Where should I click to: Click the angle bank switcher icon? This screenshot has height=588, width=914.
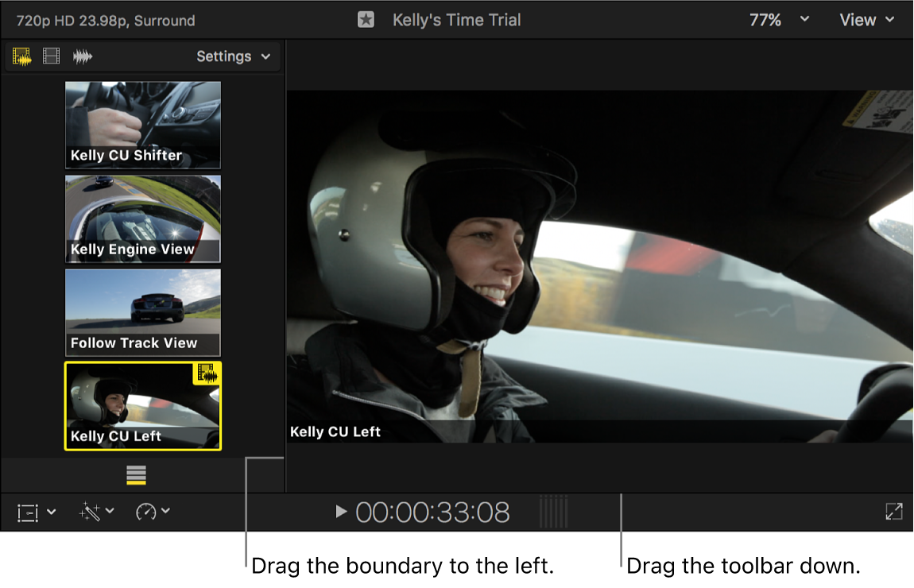(x=137, y=475)
